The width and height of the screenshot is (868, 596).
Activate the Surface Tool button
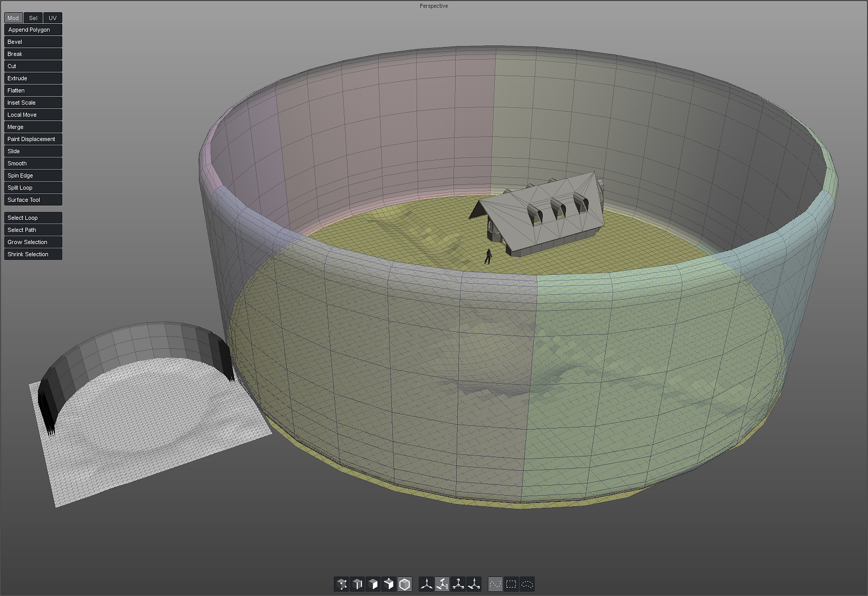[x=33, y=200]
